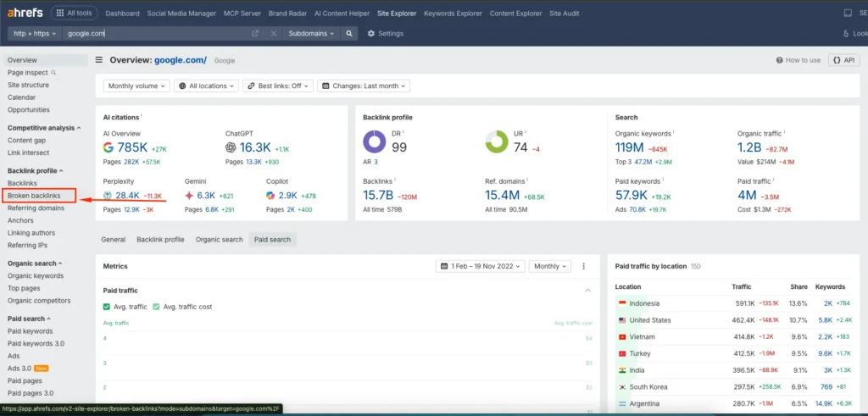The image size is (868, 416).
Task: Open the 1 Feb – 19 Nov 2022 date picker
Action: 480,266
